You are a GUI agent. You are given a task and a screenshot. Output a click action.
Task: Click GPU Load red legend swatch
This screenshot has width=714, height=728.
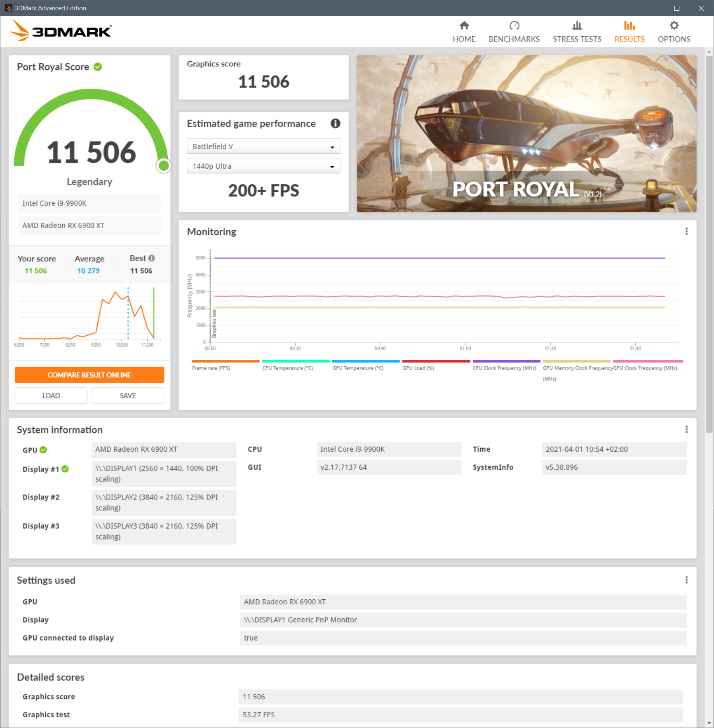436,361
